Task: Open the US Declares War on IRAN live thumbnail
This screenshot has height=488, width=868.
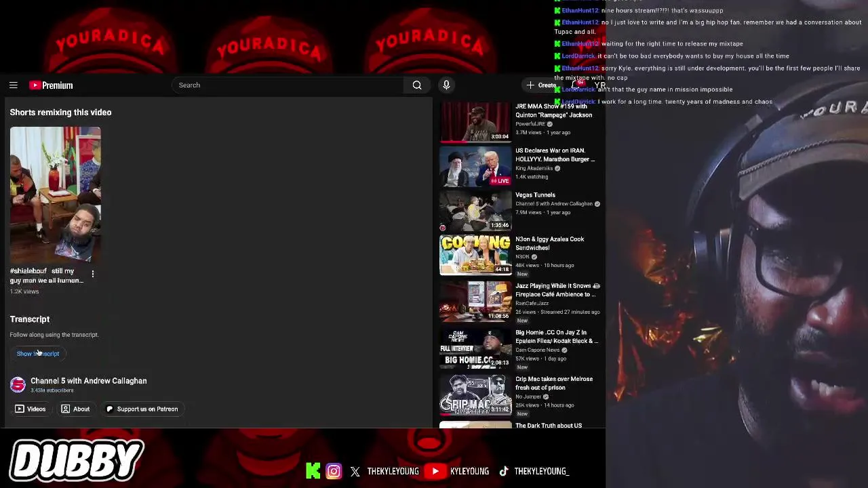Action: 475,167
